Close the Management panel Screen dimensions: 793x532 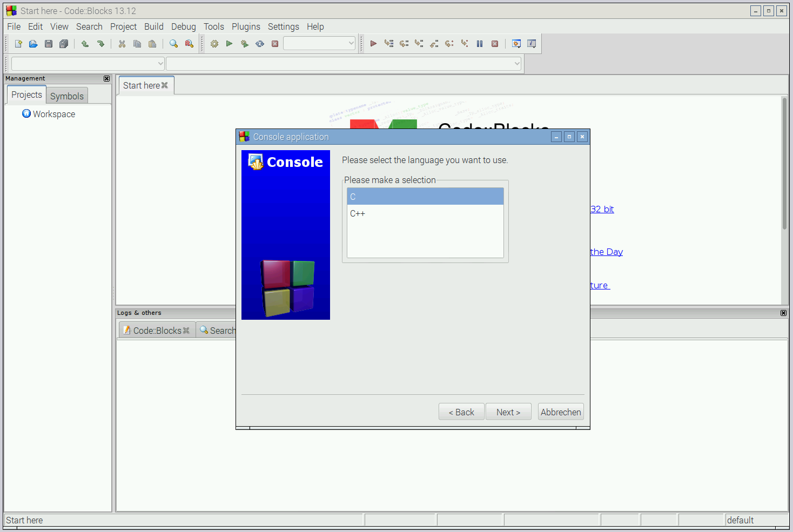coord(106,79)
